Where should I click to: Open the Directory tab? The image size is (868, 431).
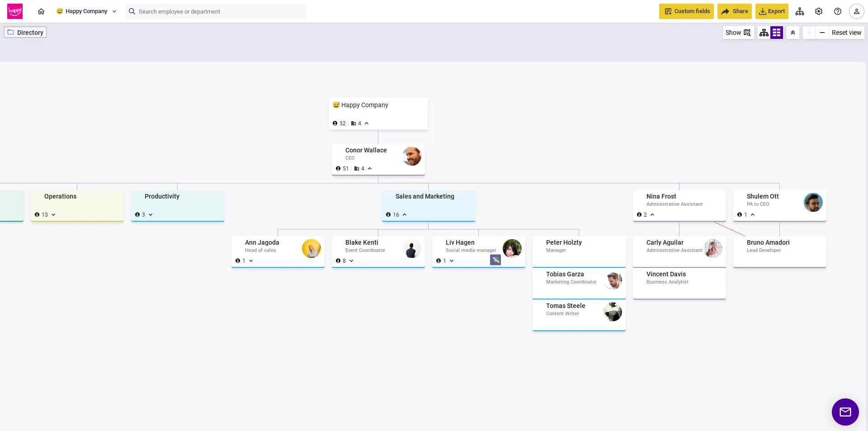25,33
